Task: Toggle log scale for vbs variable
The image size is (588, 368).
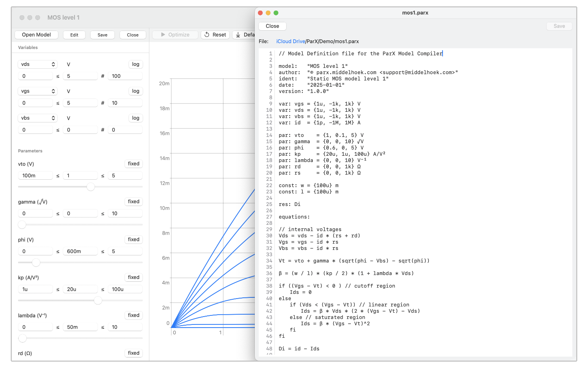Action: tap(136, 118)
